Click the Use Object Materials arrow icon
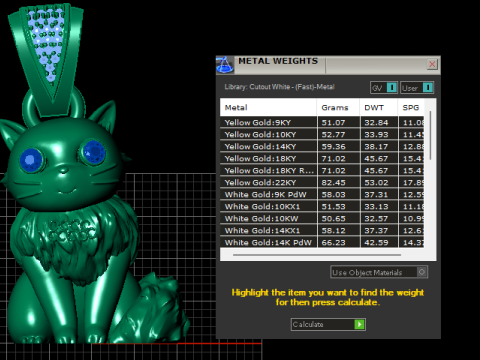 (x=422, y=272)
